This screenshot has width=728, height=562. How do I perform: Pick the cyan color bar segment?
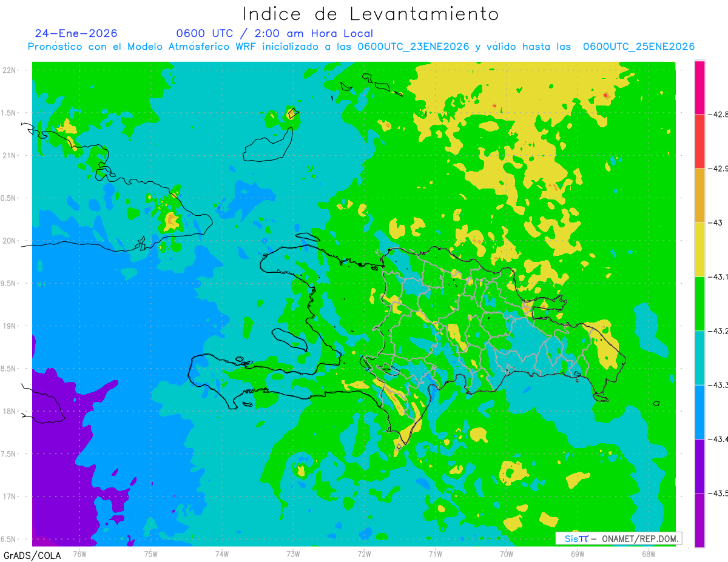[699, 358]
